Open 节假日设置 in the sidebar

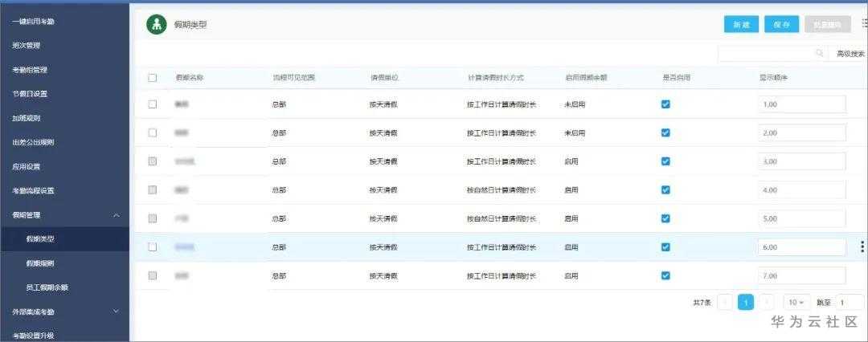(x=30, y=94)
